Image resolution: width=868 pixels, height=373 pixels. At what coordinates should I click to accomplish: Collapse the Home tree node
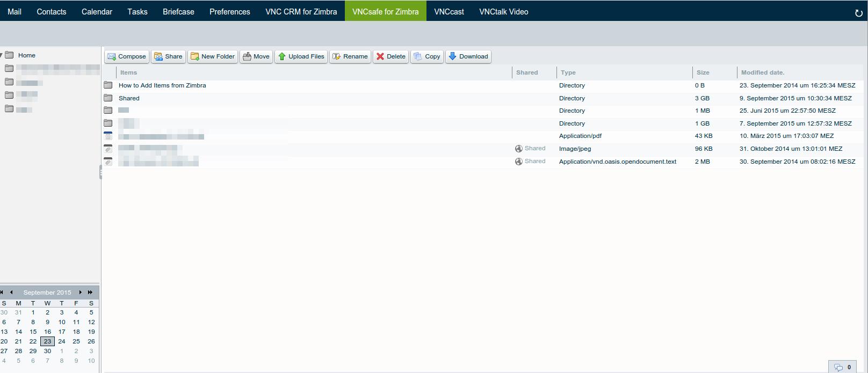point(2,55)
